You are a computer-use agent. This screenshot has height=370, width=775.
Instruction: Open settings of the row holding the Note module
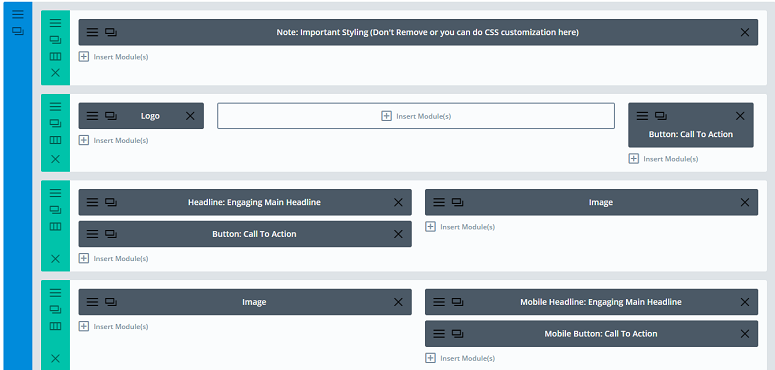55,23
